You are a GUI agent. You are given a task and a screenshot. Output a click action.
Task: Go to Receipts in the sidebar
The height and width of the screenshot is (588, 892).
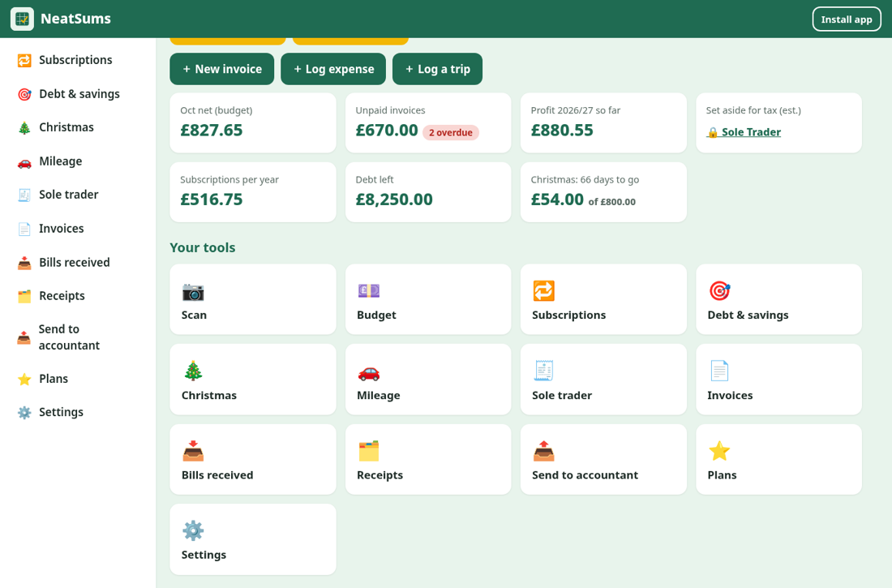pos(78,296)
